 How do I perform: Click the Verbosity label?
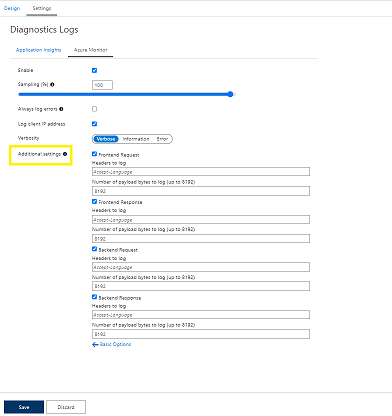28,138
